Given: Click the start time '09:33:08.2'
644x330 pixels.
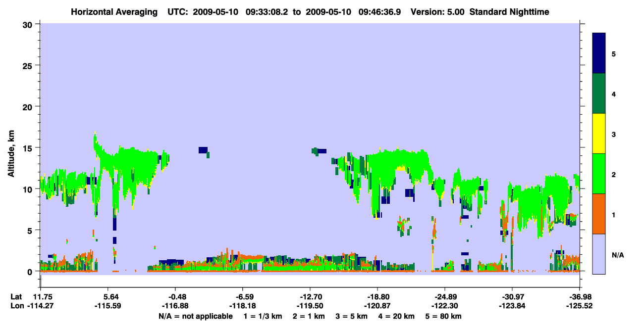Looking at the screenshot, I should pos(268,12).
